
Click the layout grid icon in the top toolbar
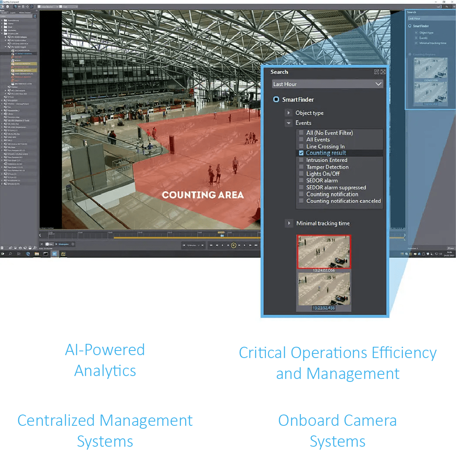pyautogui.click(x=39, y=7)
